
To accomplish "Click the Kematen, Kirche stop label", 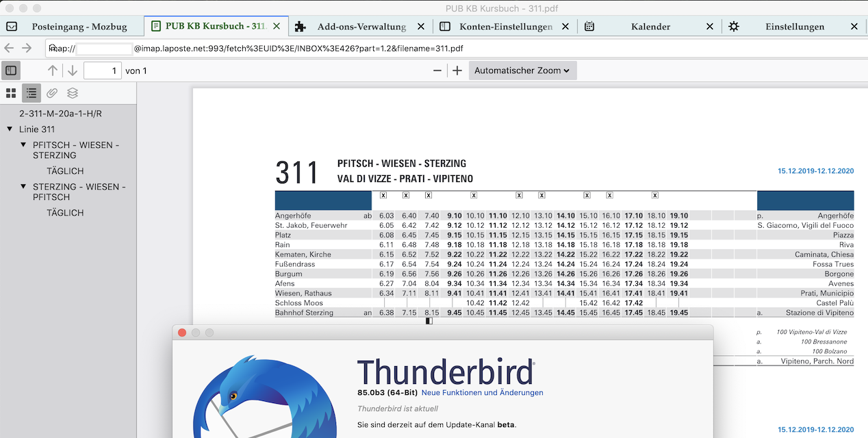I will 303,254.
